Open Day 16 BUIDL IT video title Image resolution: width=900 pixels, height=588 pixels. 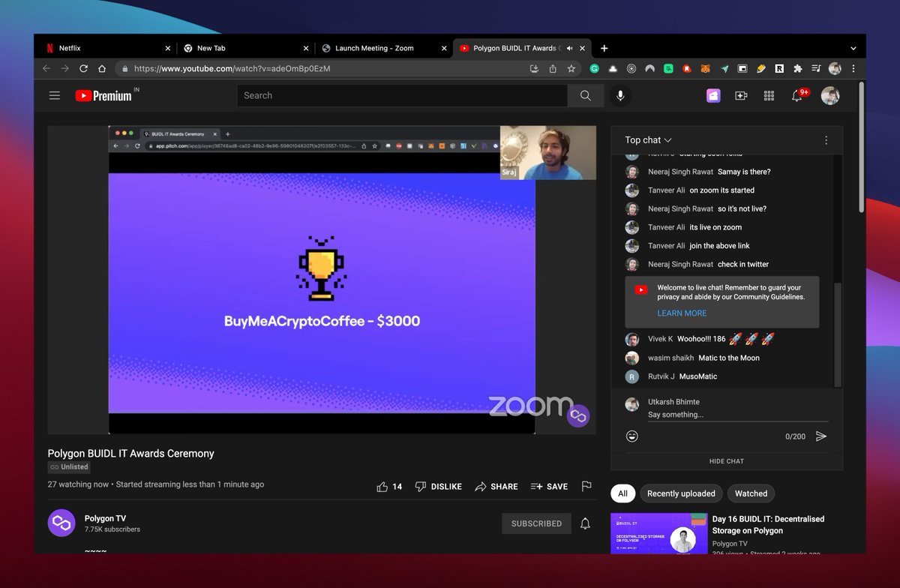point(768,524)
